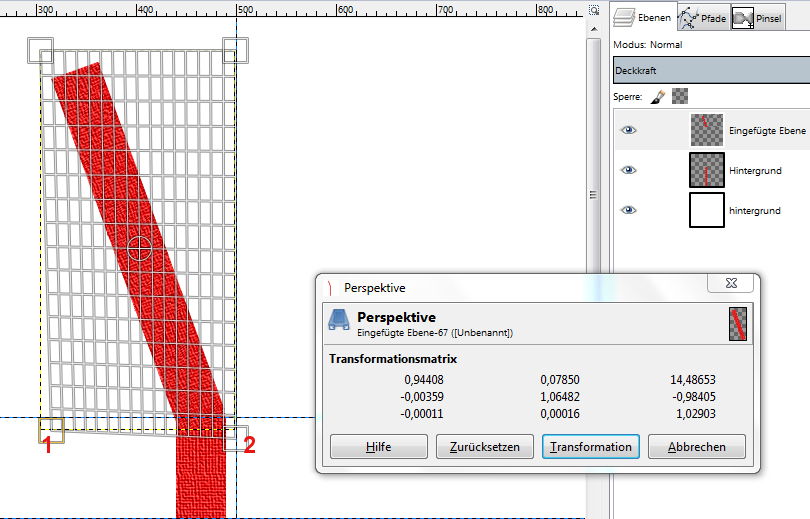810x519 pixels.
Task: Click the Hilfe button
Action: (379, 447)
